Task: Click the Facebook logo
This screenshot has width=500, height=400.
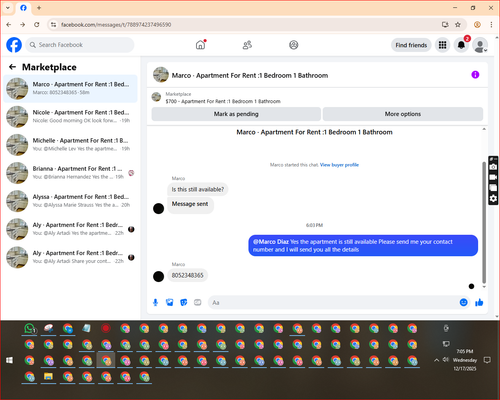Action: [x=14, y=45]
